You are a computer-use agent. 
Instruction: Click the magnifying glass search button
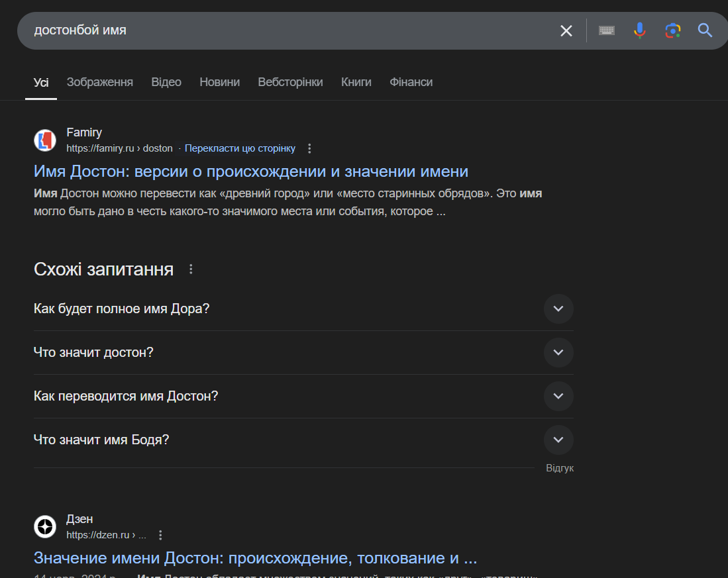(705, 30)
